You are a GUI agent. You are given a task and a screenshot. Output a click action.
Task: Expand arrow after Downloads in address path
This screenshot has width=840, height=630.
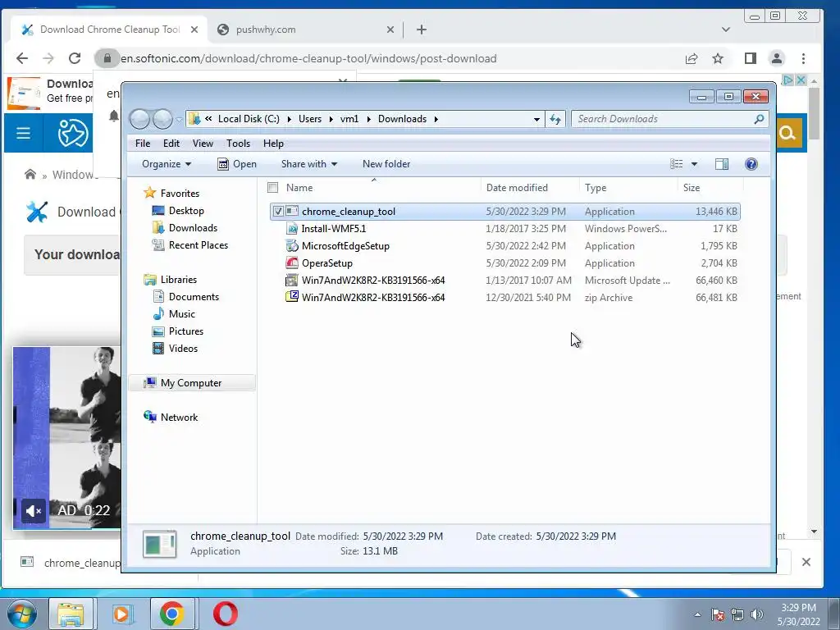coord(436,119)
